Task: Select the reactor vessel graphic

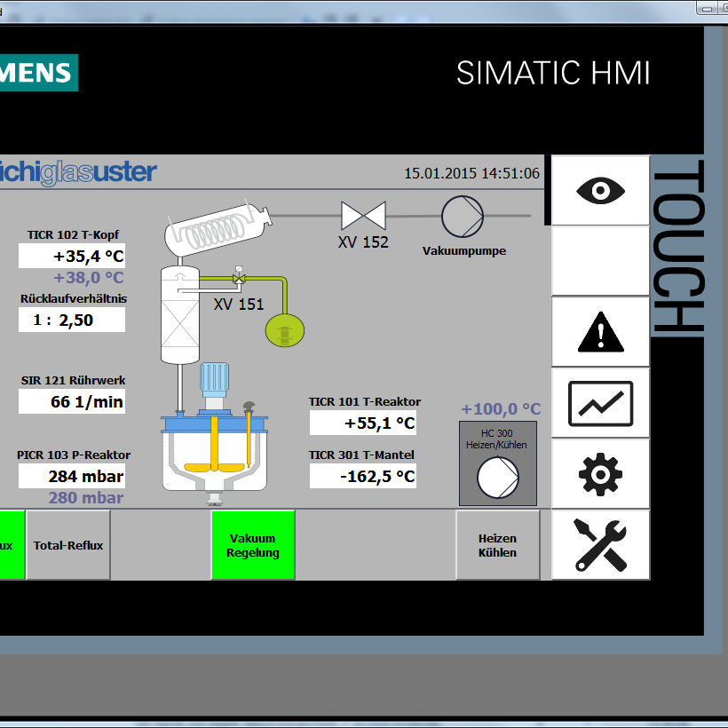Action: pos(215,454)
